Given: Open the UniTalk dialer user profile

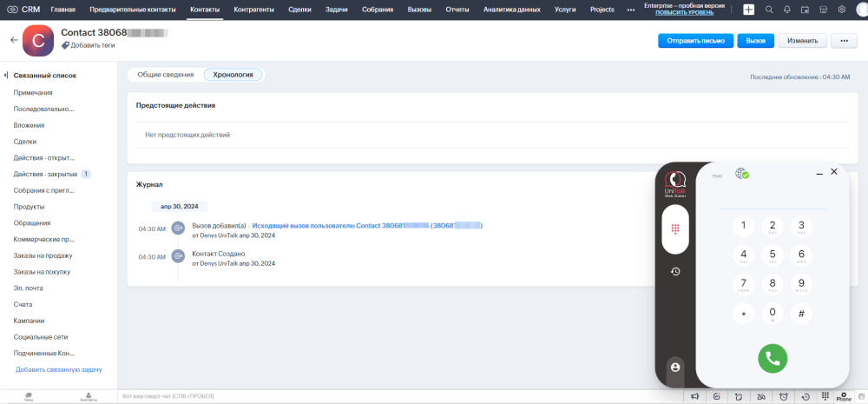Looking at the screenshot, I should [674, 368].
